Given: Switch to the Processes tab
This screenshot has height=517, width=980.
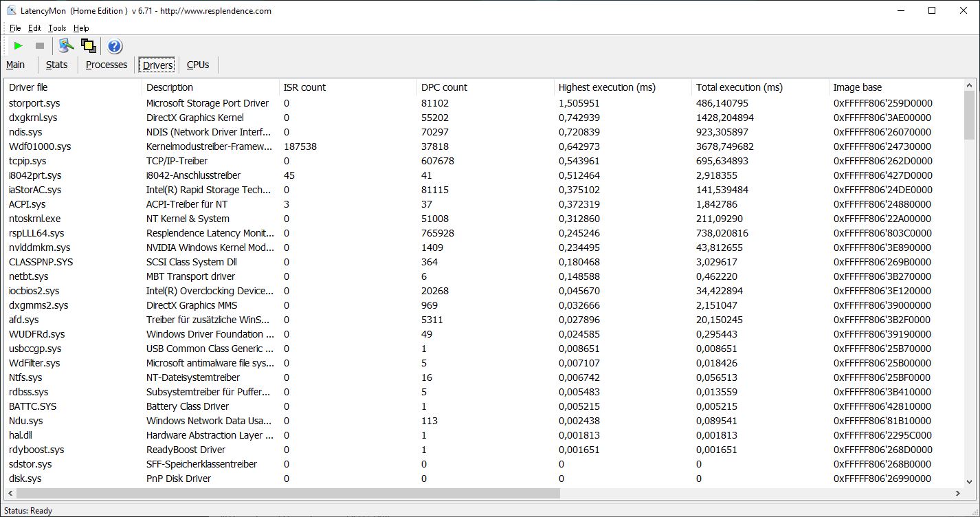Looking at the screenshot, I should [107, 65].
